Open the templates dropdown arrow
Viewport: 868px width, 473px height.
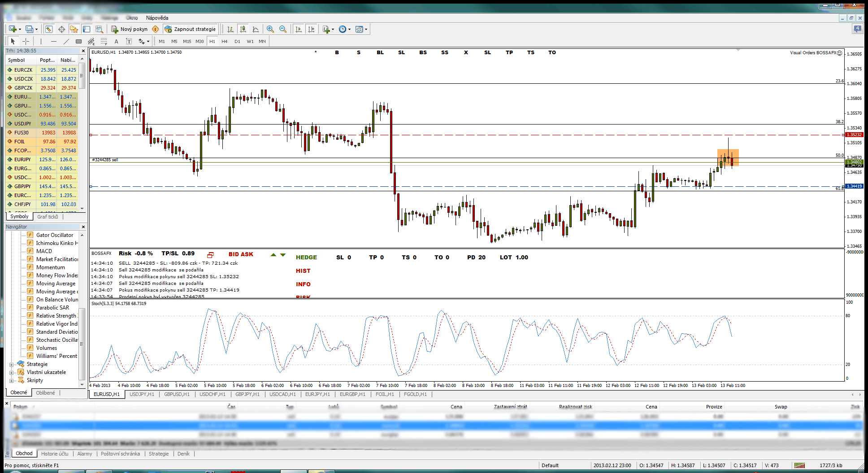[366, 30]
